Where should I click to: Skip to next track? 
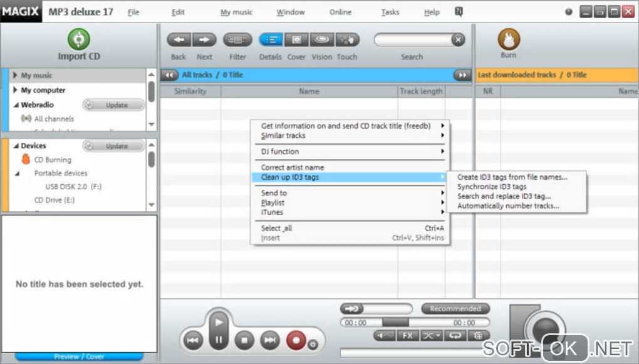click(x=270, y=340)
